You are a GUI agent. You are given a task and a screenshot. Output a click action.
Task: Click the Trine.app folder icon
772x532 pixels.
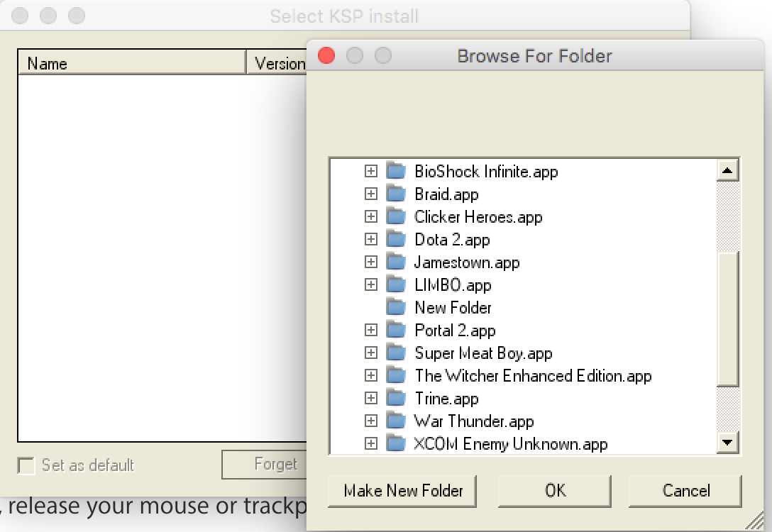coord(396,398)
